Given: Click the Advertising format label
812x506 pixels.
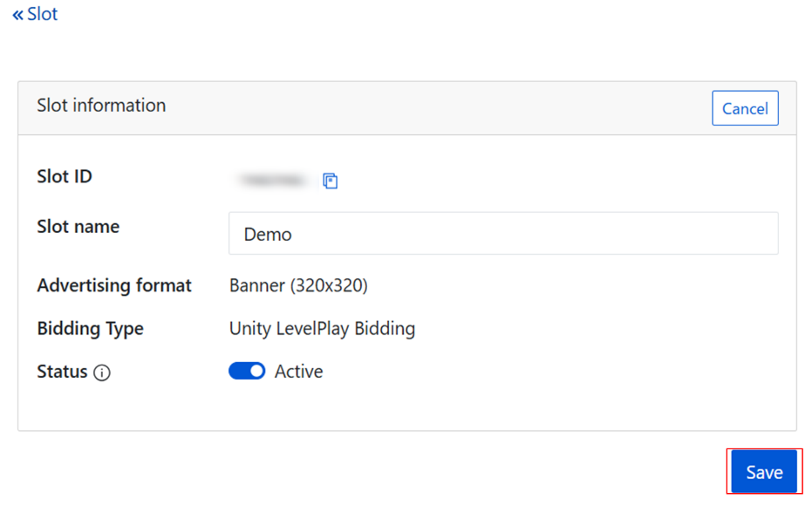Looking at the screenshot, I should coord(114,285).
